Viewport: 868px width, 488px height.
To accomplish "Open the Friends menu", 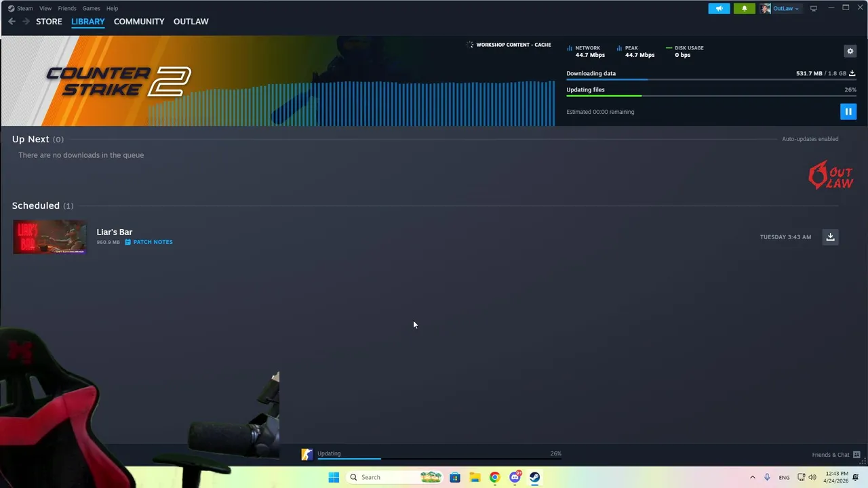I will point(67,8).
